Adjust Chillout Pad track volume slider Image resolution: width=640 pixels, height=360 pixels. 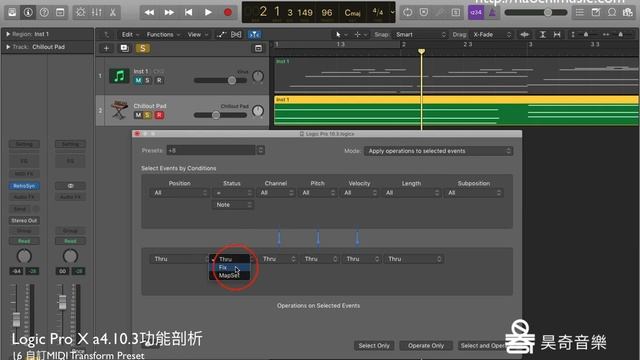(x=220, y=115)
